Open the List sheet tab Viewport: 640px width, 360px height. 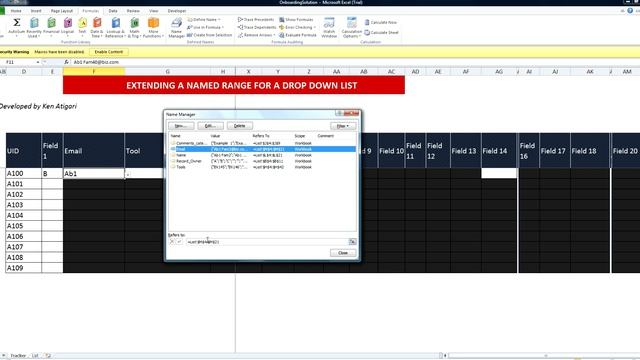(x=35, y=356)
